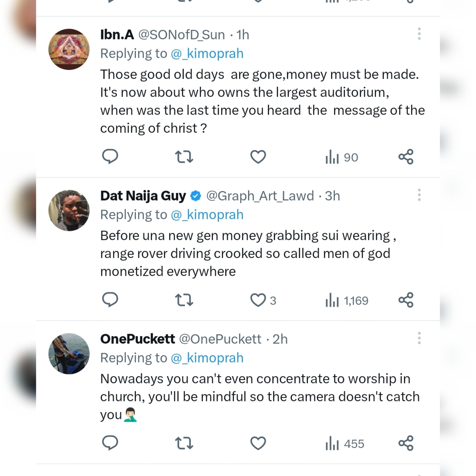View analytics showing 1,169 views

[347, 300]
